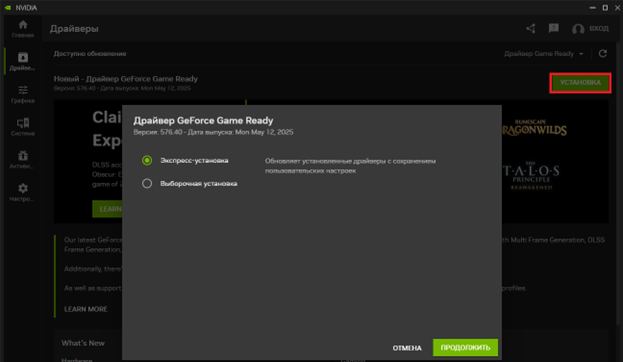Click the green LEARN button on banner

point(107,209)
